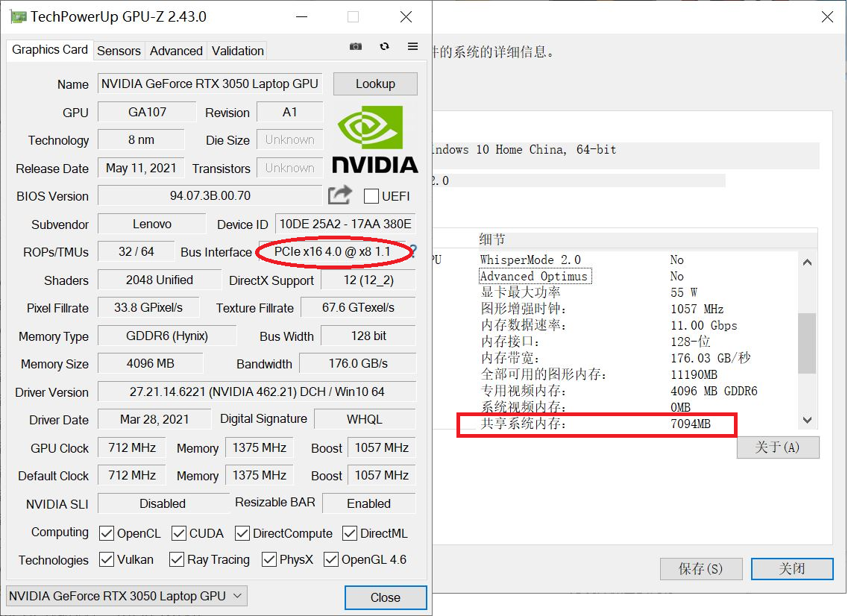Click the Driver Version field

[x=257, y=392]
